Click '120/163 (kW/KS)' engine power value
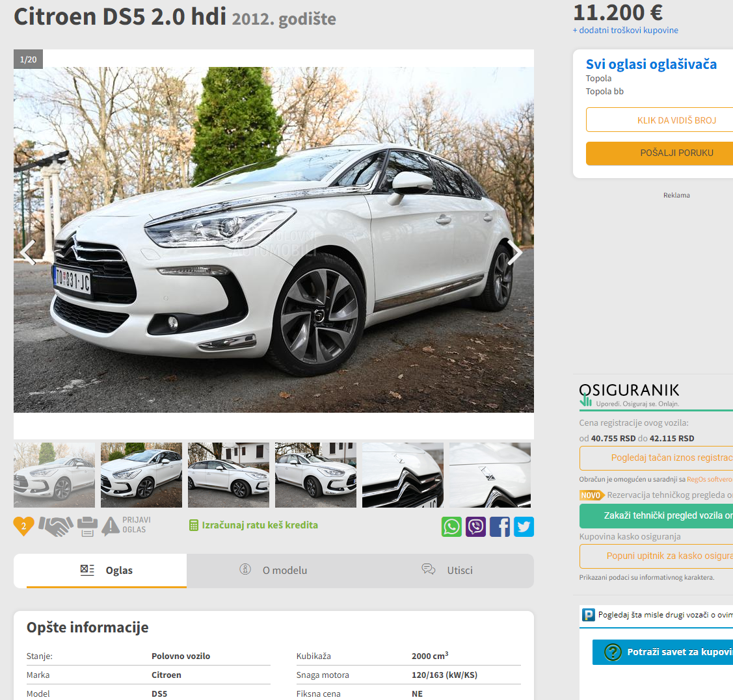This screenshot has width=733, height=700. 444,675
